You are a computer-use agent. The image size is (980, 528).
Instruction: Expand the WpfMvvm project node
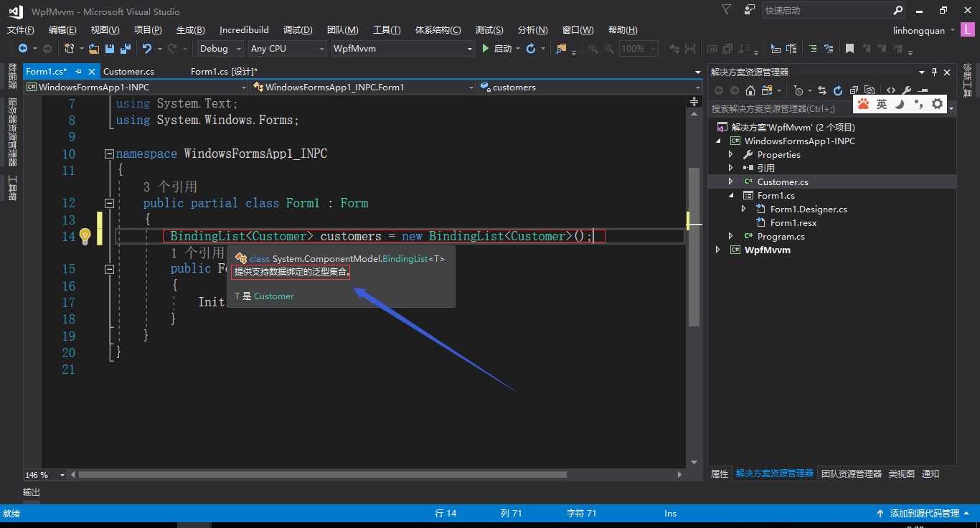click(x=718, y=250)
